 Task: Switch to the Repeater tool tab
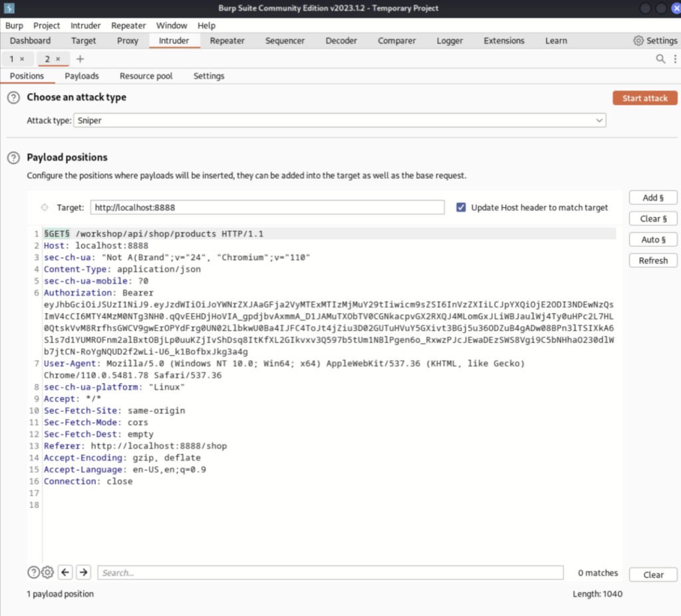[x=227, y=41]
